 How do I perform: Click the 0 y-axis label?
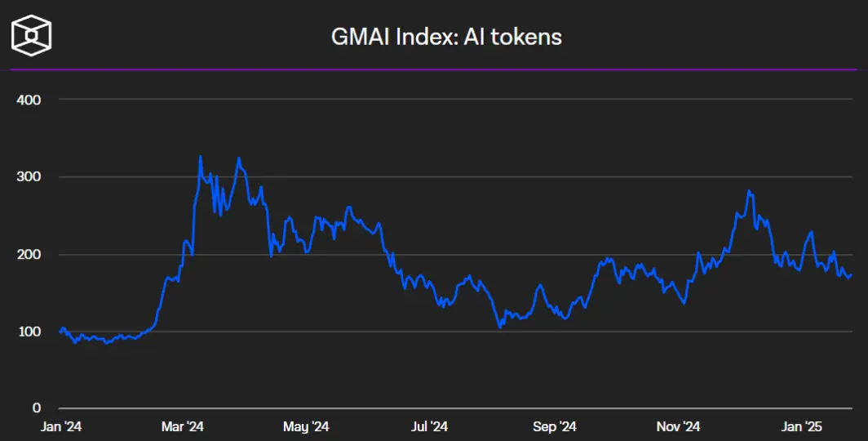pyautogui.click(x=37, y=408)
